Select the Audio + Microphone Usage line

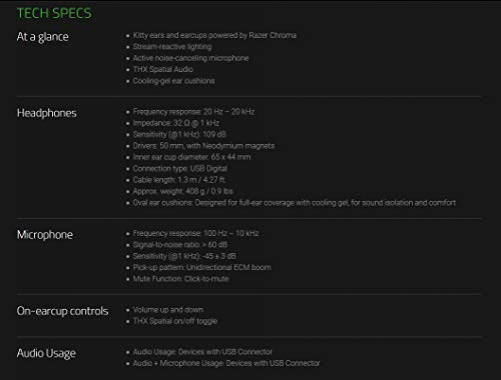coord(226,363)
